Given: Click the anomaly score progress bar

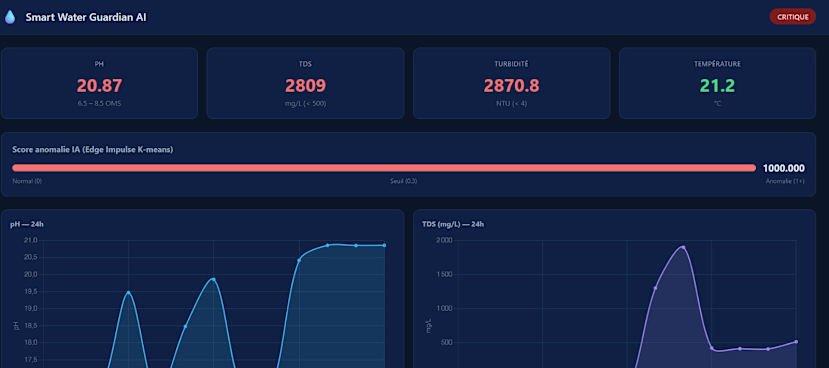Looking at the screenshot, I should click(384, 168).
